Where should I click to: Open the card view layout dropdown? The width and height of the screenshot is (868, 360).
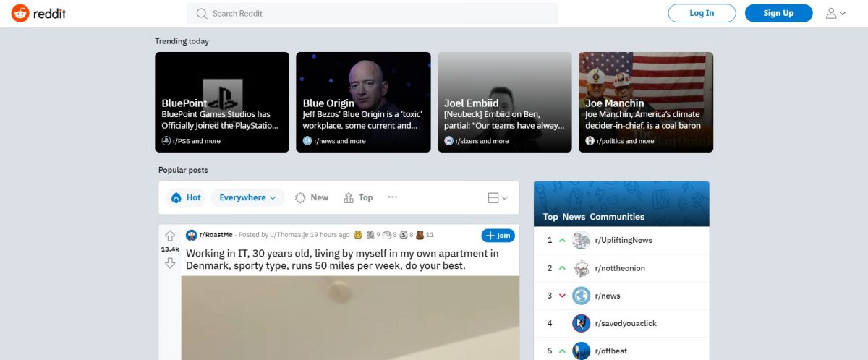[x=498, y=197]
